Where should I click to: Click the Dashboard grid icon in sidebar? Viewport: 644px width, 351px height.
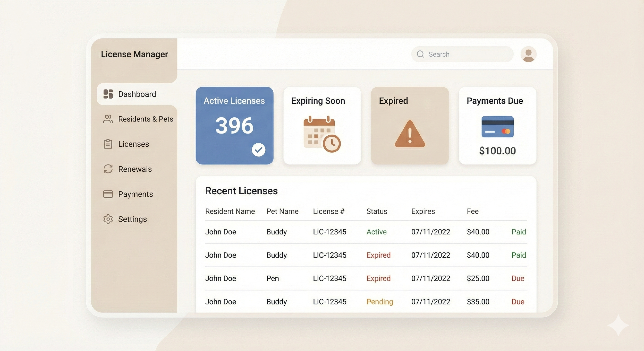point(108,94)
